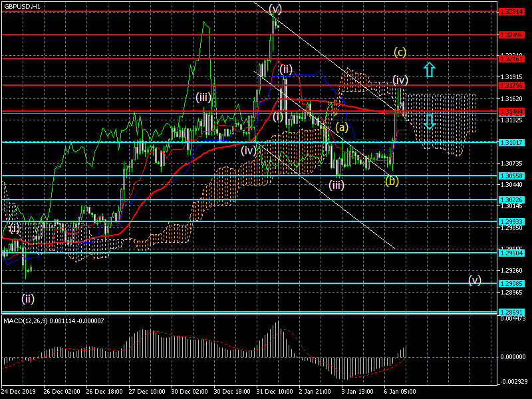Click the red 1.32161 level label
Screen dimensions: 532x399
(x=511, y=59)
